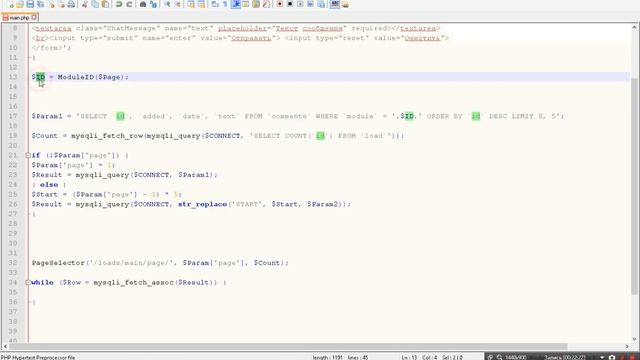Redo edit using toolbar Redo arrow
The image size is (640, 360).
[x=129, y=4]
